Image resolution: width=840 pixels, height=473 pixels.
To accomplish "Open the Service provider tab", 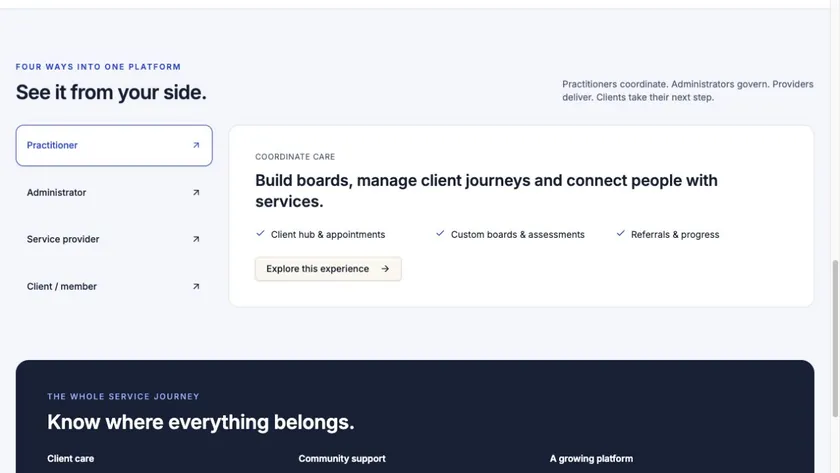I will (114, 239).
